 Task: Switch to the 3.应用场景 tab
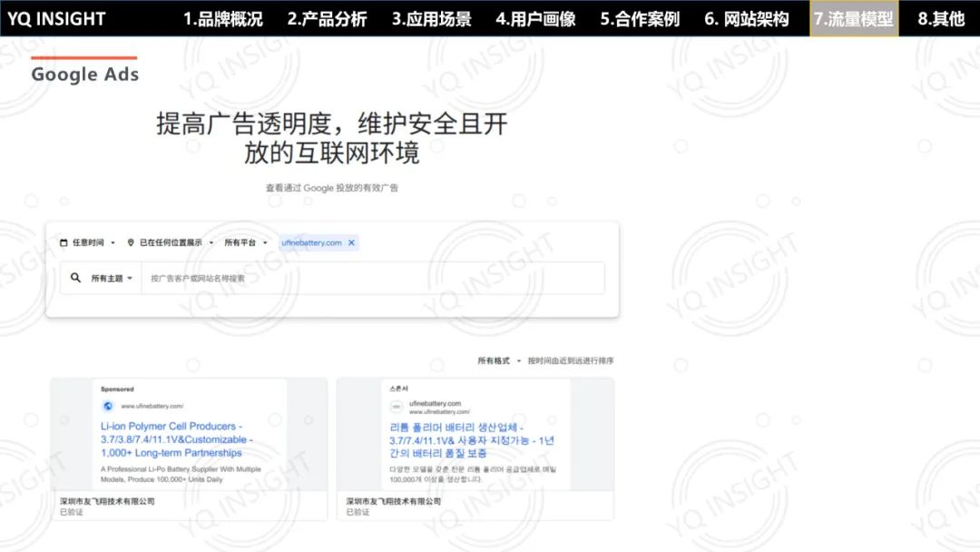click(x=431, y=19)
